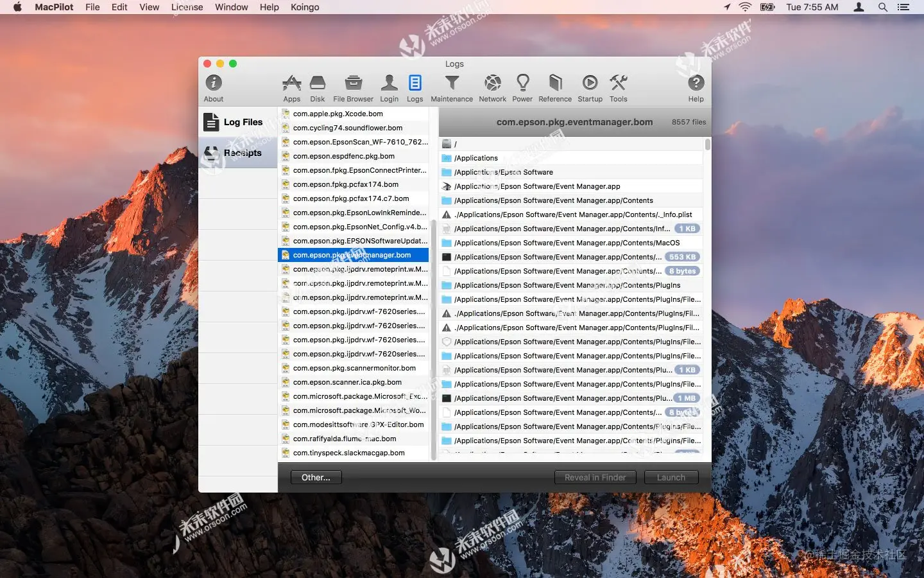Open Notification Center icon
The image size is (924, 578).
coord(903,7)
